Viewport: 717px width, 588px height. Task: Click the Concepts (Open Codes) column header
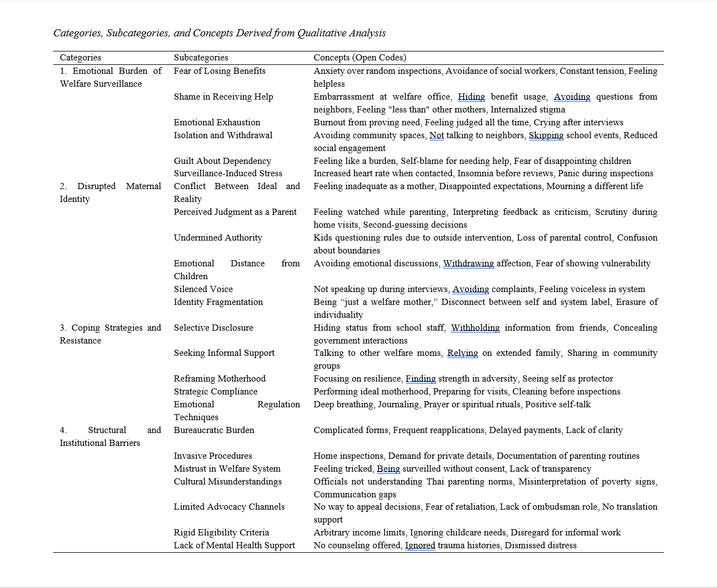point(360,58)
